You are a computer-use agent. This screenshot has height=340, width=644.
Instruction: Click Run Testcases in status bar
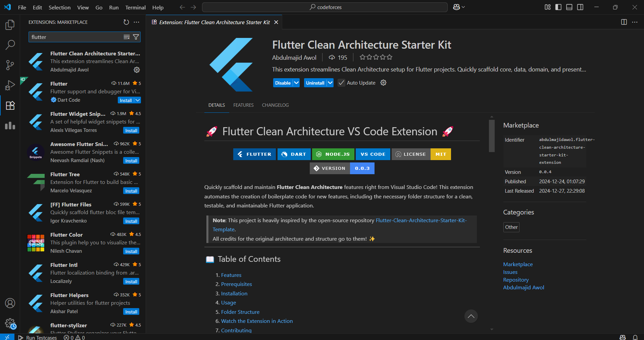(x=38, y=337)
